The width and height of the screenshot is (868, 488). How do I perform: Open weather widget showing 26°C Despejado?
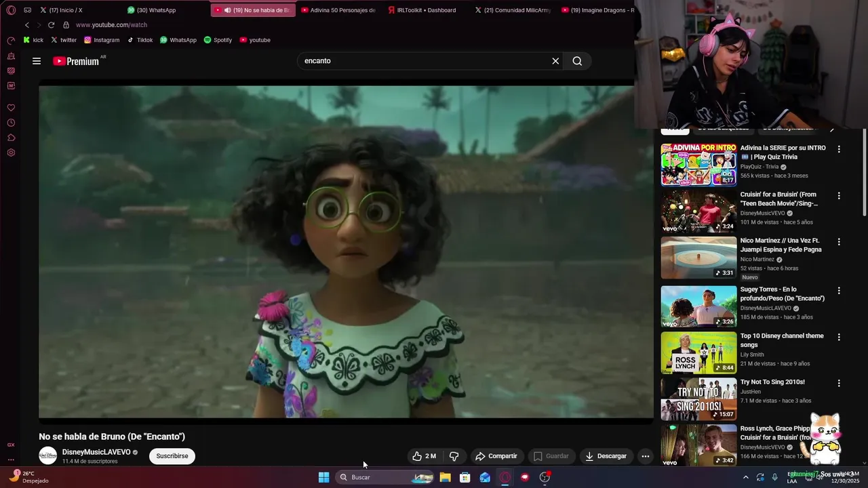(x=28, y=477)
